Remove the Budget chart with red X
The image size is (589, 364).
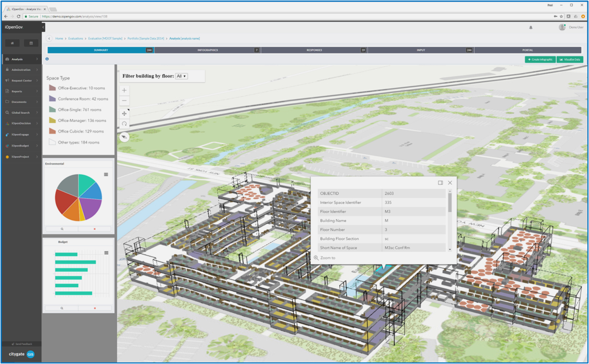coord(95,308)
